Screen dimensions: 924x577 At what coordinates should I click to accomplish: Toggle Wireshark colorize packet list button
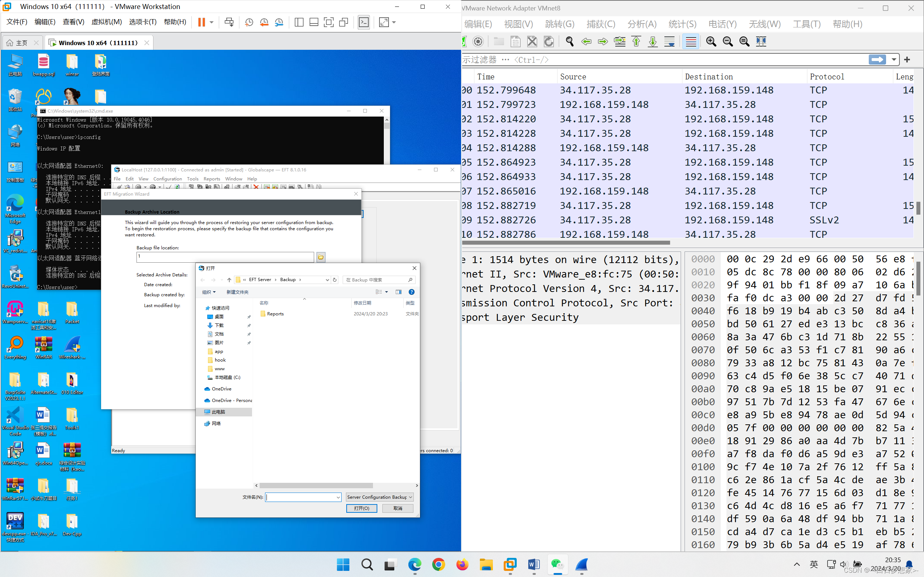coord(691,41)
